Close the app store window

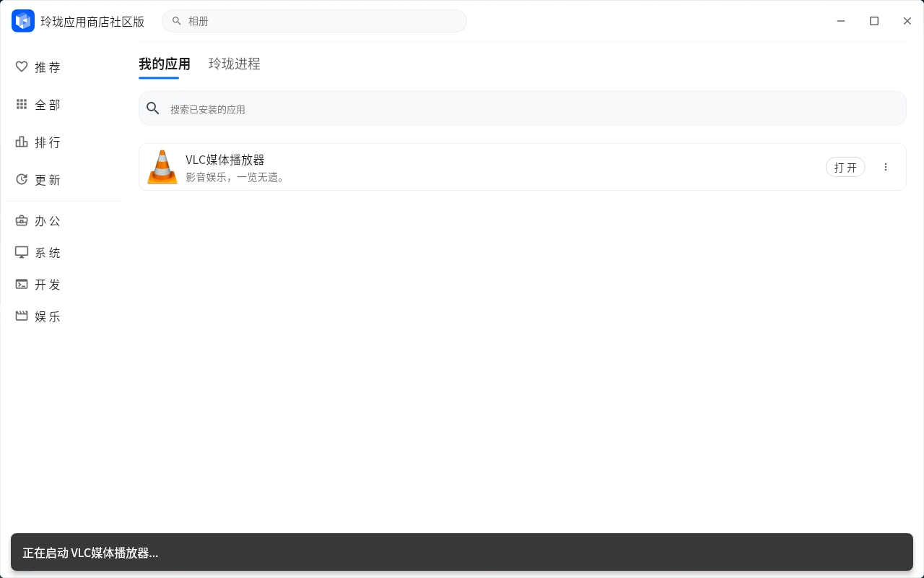point(907,21)
